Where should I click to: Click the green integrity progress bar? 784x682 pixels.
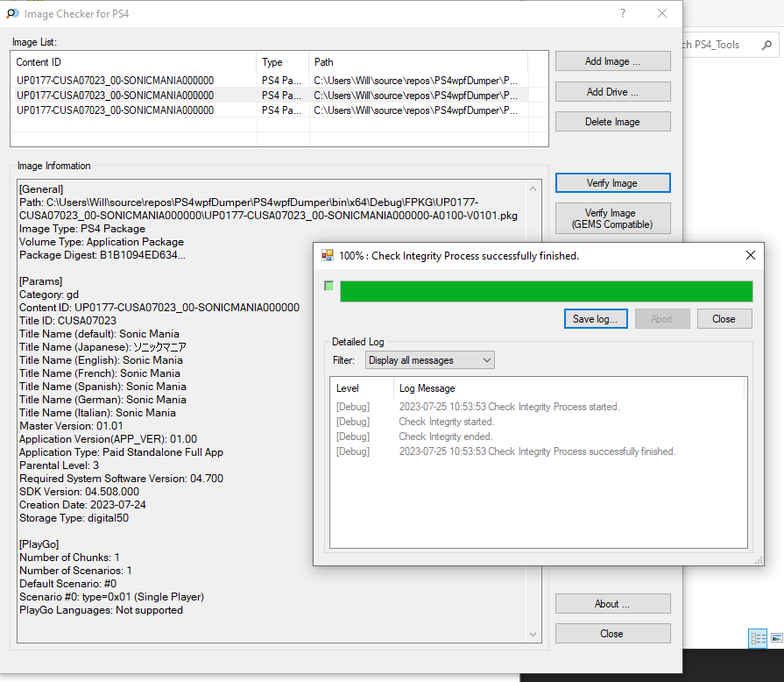pos(546,292)
